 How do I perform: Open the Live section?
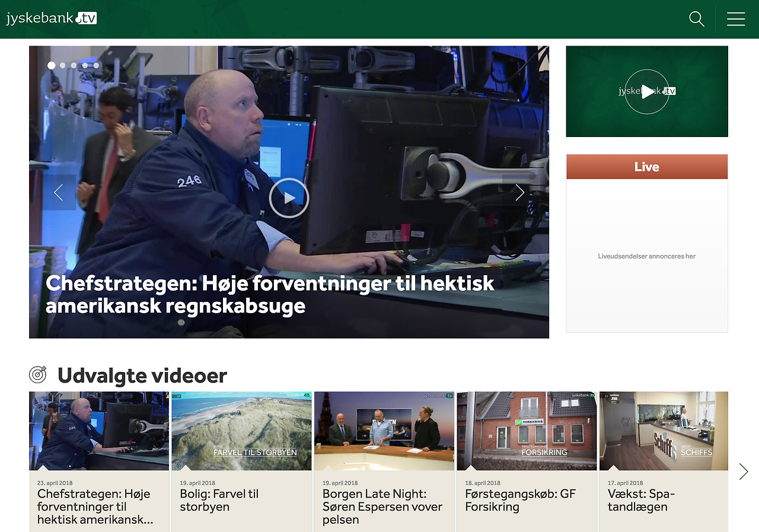pos(647,167)
